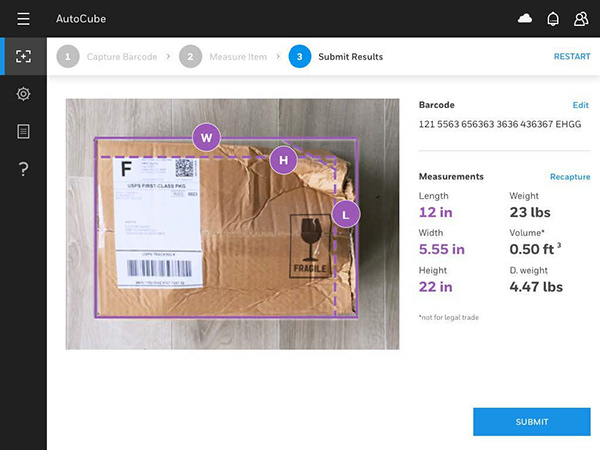Edit the barcode
The height and width of the screenshot is (450, 600).
tap(580, 105)
